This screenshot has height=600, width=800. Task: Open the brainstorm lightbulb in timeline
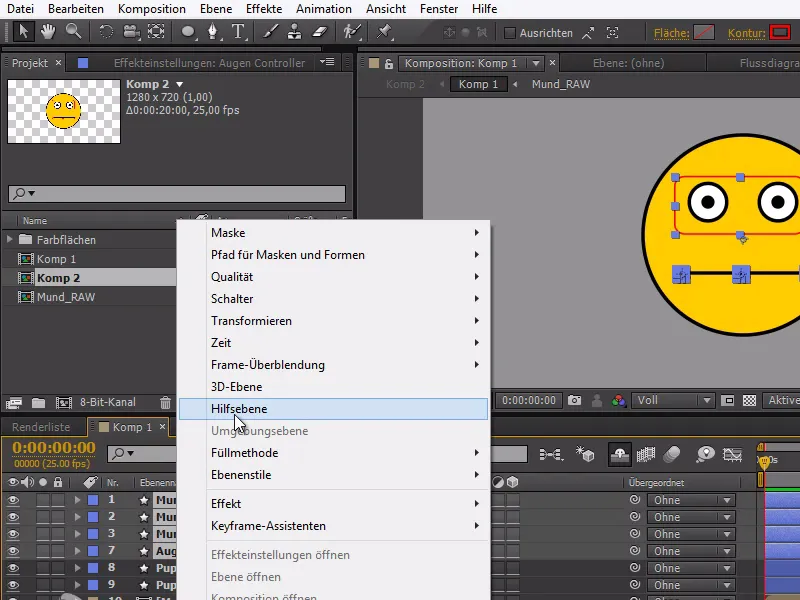[706, 454]
